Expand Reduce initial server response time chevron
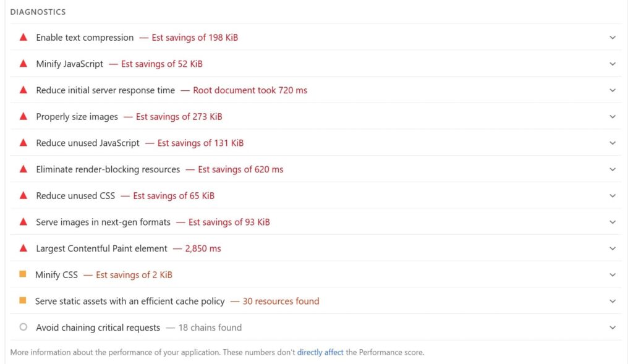633x364 pixels. (x=613, y=90)
